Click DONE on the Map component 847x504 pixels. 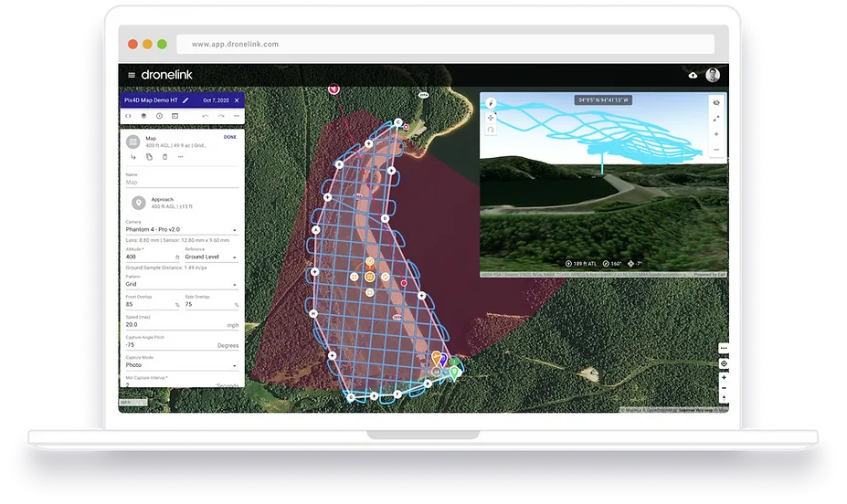pyautogui.click(x=230, y=137)
